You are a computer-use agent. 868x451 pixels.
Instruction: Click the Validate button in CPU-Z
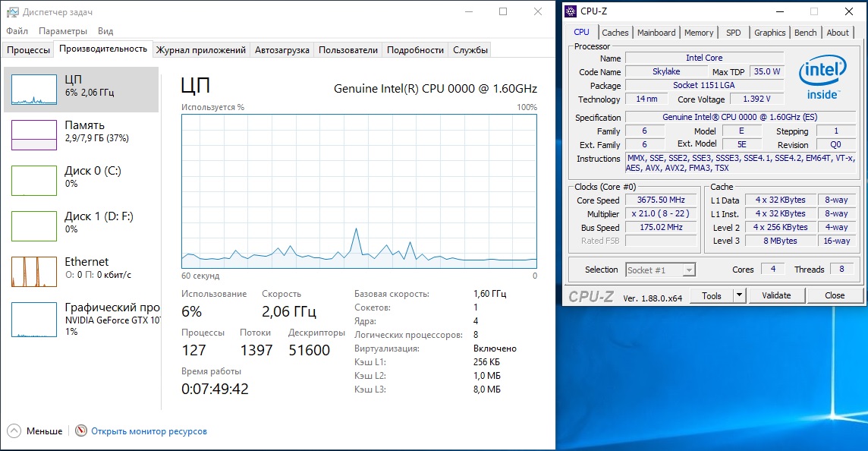(776, 296)
